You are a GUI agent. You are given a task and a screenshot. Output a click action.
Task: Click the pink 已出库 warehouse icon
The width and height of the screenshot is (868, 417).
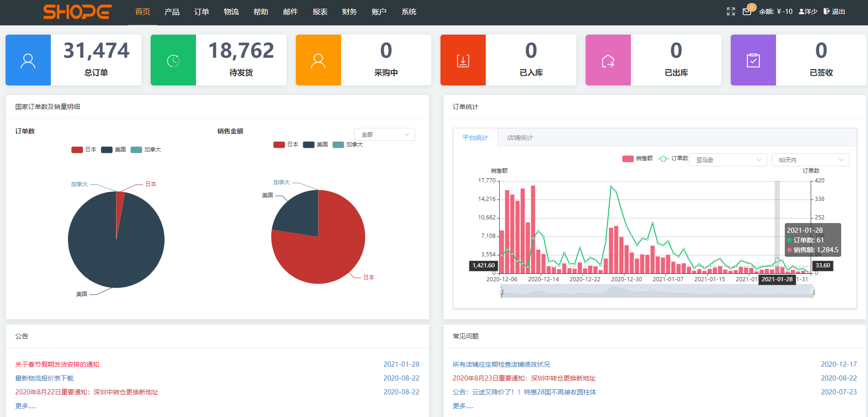608,60
